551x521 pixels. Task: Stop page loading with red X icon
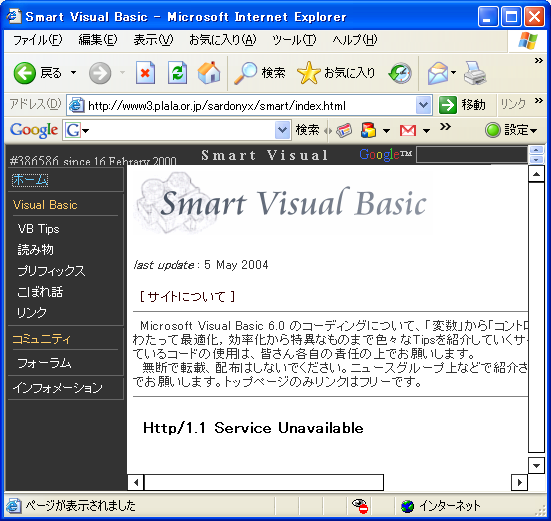(145, 73)
